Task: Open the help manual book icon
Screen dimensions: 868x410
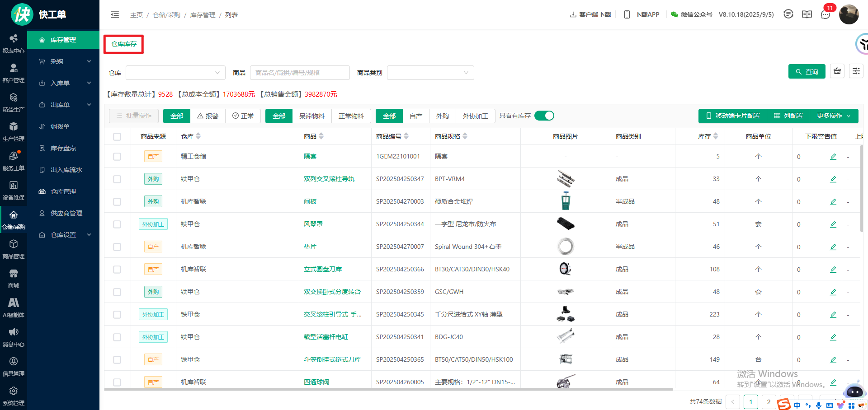Action: [x=807, y=14]
